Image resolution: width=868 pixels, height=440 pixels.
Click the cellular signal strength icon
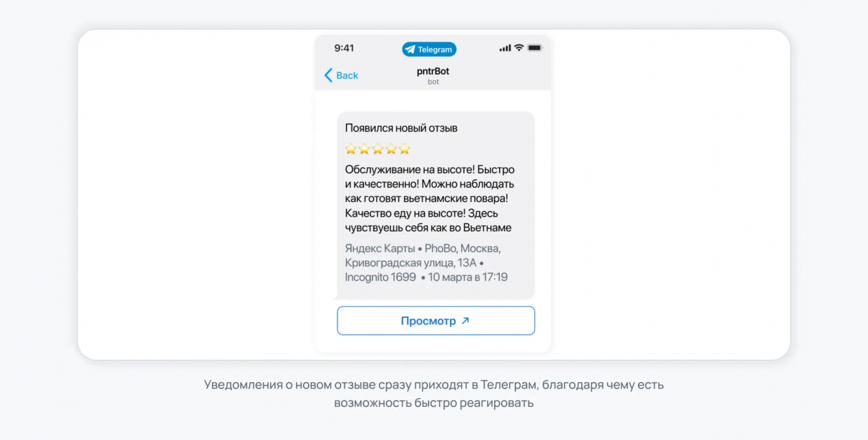[x=505, y=48]
